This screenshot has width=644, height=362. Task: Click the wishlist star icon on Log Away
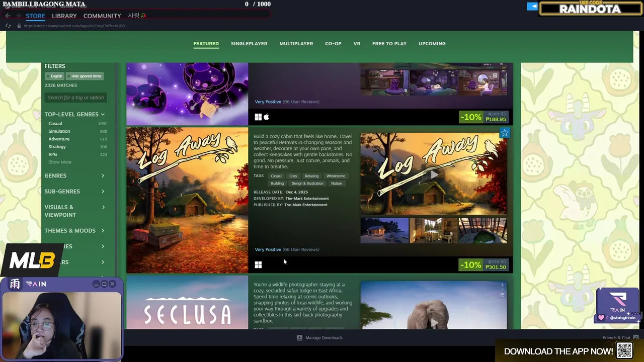coord(505,133)
